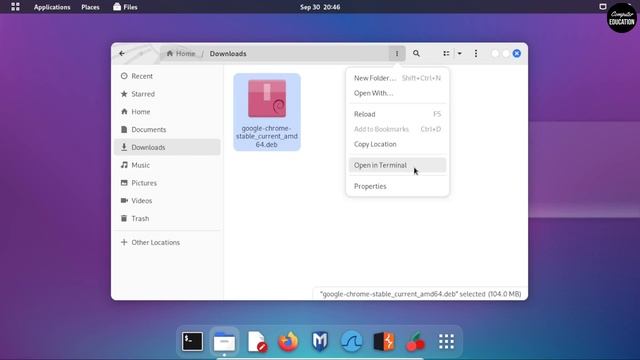Open Properties from the menu
The width and height of the screenshot is (640, 360).
[397, 186]
